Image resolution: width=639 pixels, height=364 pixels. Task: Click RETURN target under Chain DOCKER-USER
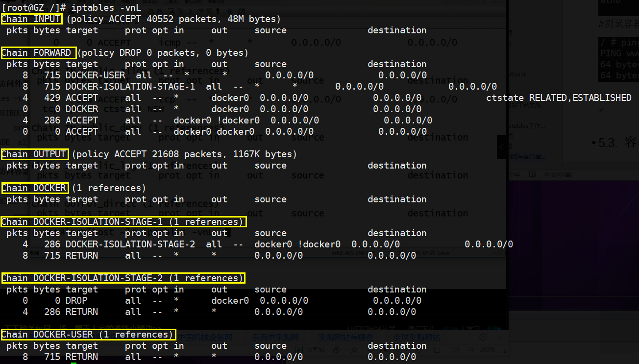tap(82, 357)
